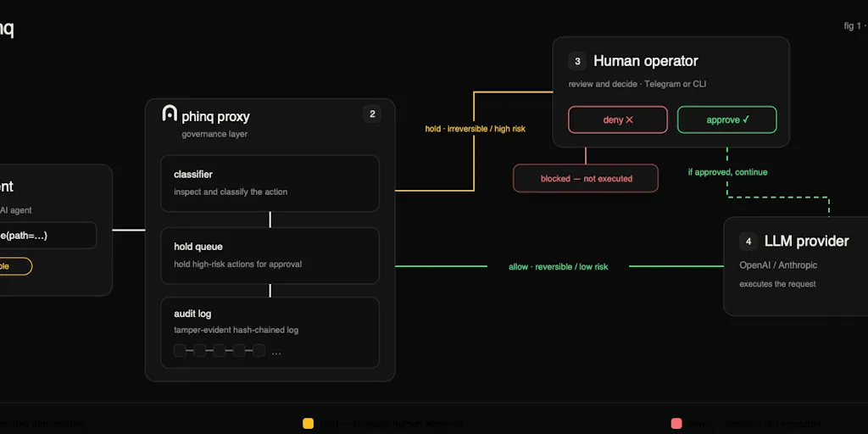Screen dimensions: 868x434
Task: Click 'OpenAI / Anthropic' text
Action: point(778,265)
